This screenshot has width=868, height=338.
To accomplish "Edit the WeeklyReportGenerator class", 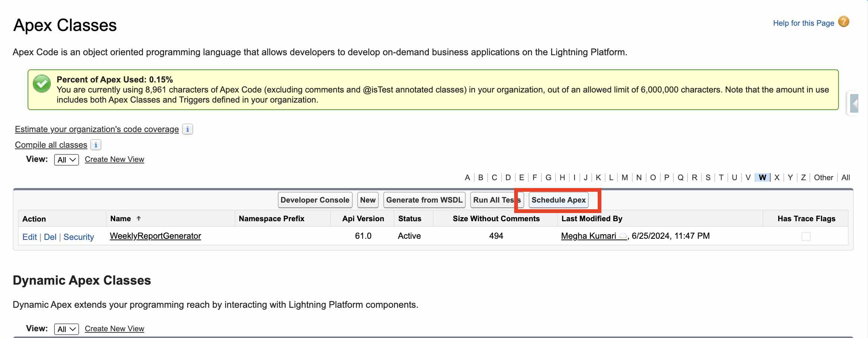I will coord(29,237).
